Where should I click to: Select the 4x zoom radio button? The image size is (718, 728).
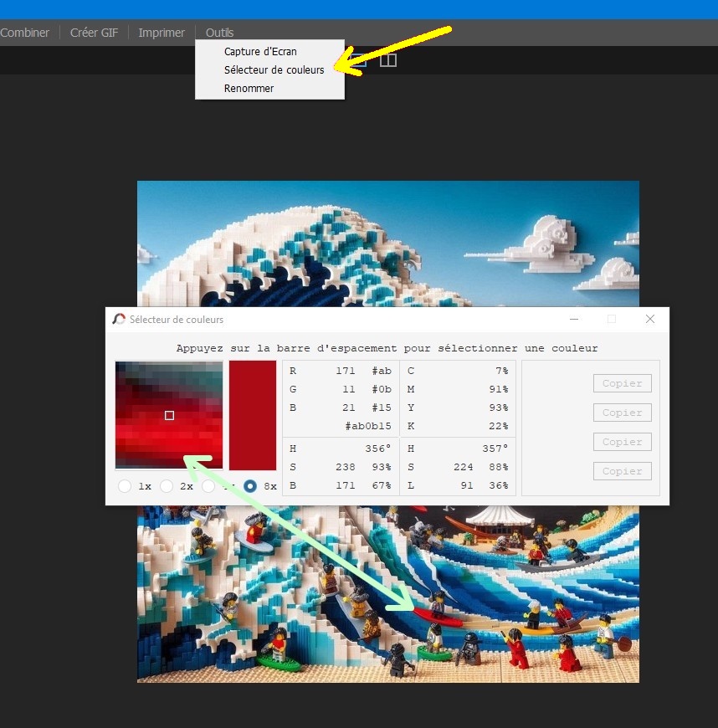208,486
